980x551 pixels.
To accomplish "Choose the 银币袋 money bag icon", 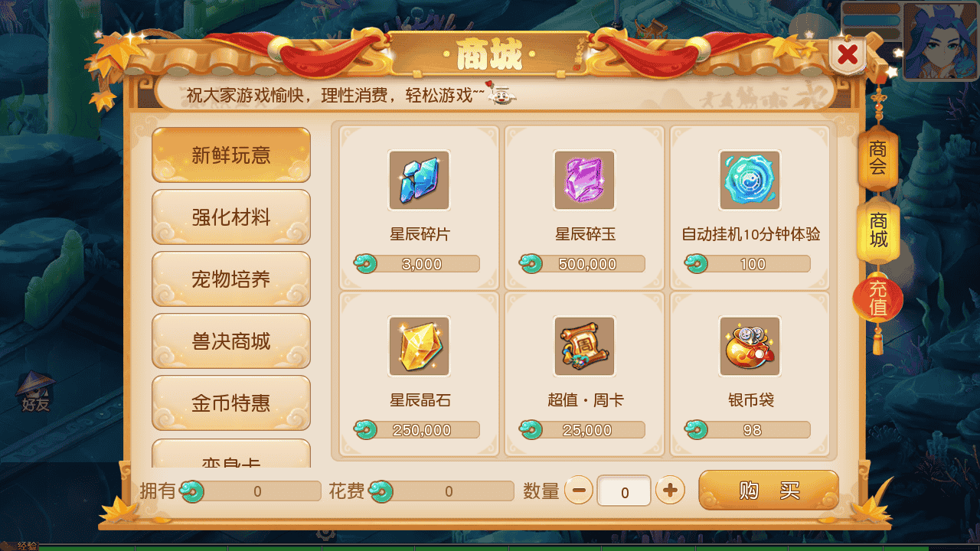I will pyautogui.click(x=750, y=346).
